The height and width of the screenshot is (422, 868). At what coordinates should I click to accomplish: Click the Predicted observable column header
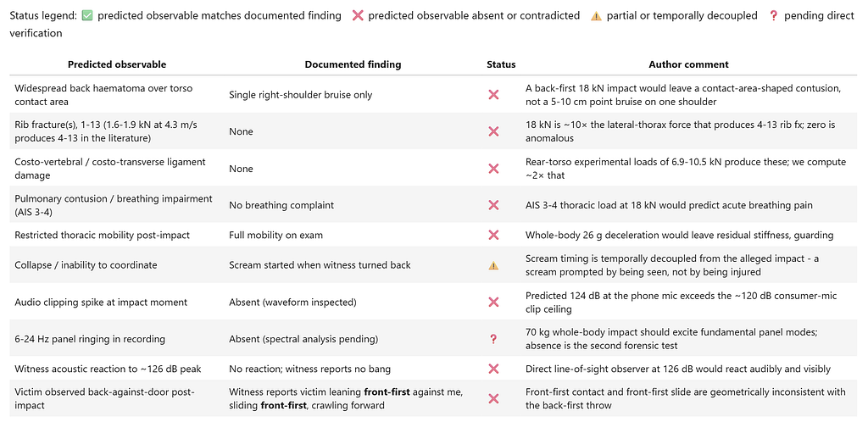coord(117,64)
